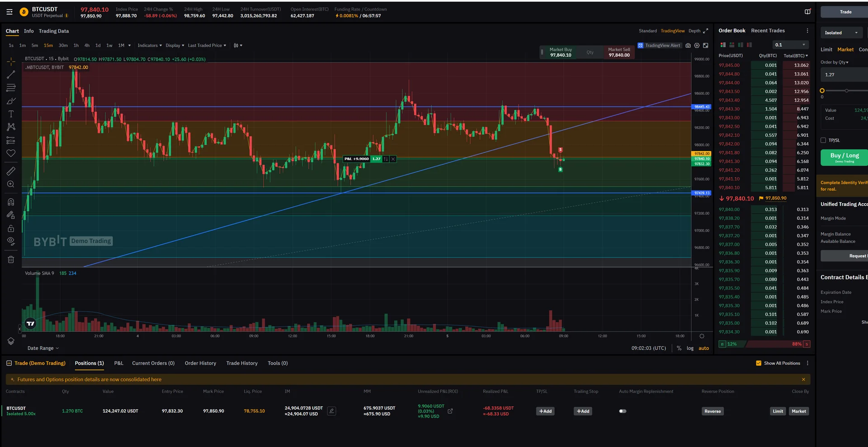Expand the Date Range selector

[43, 348]
